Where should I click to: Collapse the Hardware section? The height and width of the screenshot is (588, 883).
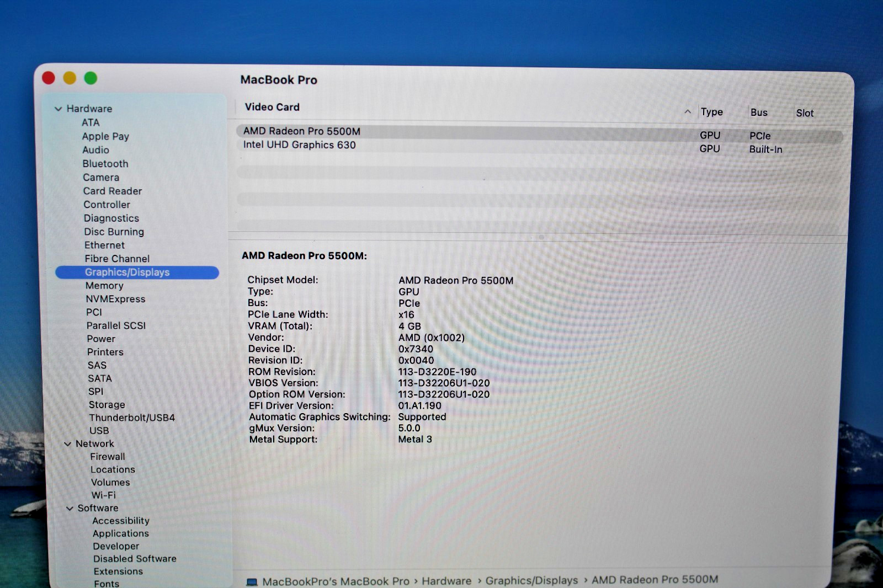pyautogui.click(x=58, y=109)
